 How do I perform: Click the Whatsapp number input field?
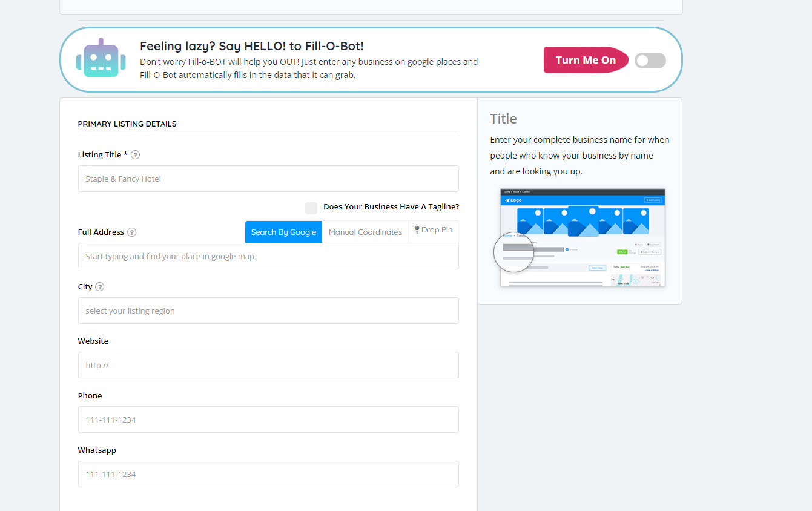point(268,474)
